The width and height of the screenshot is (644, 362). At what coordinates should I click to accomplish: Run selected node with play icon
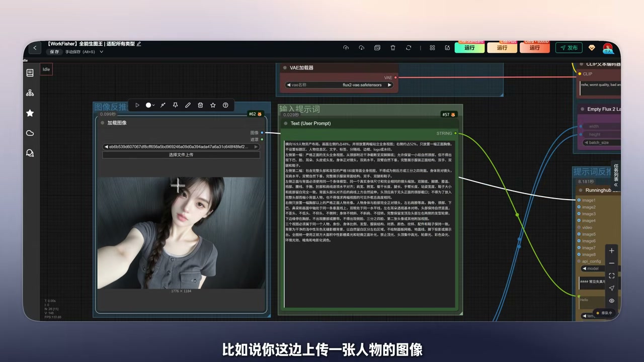tap(137, 105)
